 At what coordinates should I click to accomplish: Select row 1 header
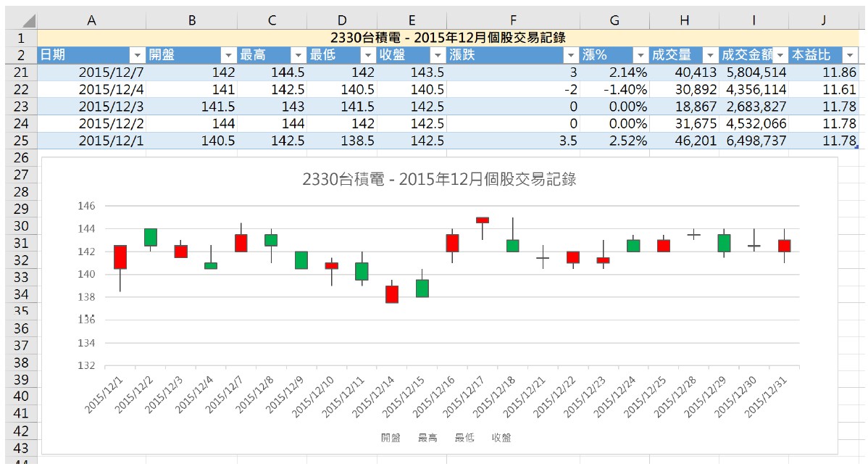pos(21,38)
